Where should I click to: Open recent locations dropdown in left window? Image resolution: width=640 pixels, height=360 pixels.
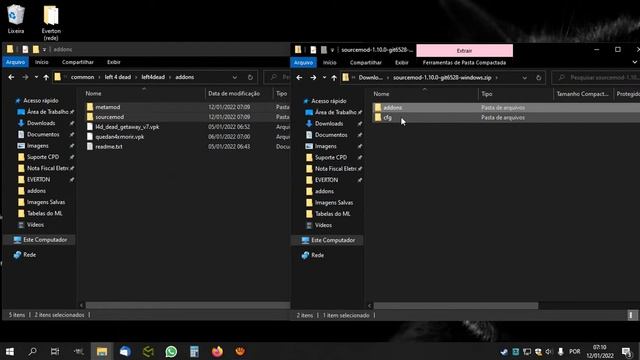pyautogui.click(x=36, y=77)
